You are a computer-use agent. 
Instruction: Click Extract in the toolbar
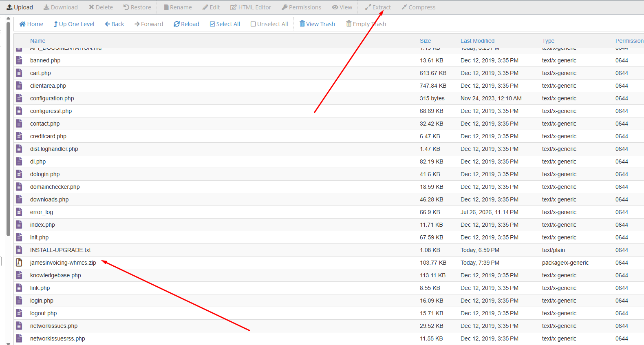378,7
